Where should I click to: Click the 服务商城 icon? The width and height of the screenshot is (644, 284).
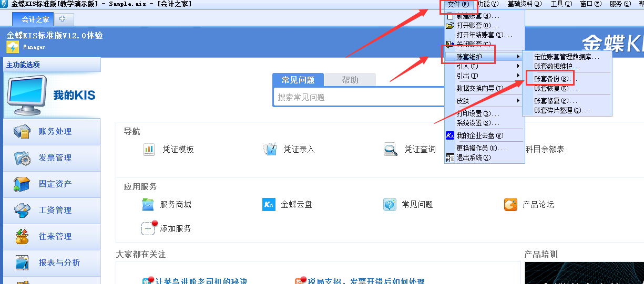pyautogui.click(x=148, y=204)
